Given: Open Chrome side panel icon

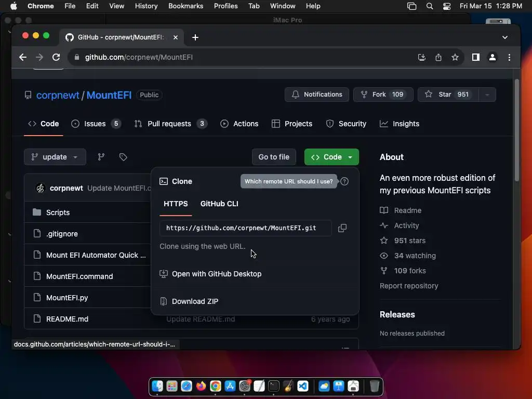Looking at the screenshot, I should click(x=476, y=57).
